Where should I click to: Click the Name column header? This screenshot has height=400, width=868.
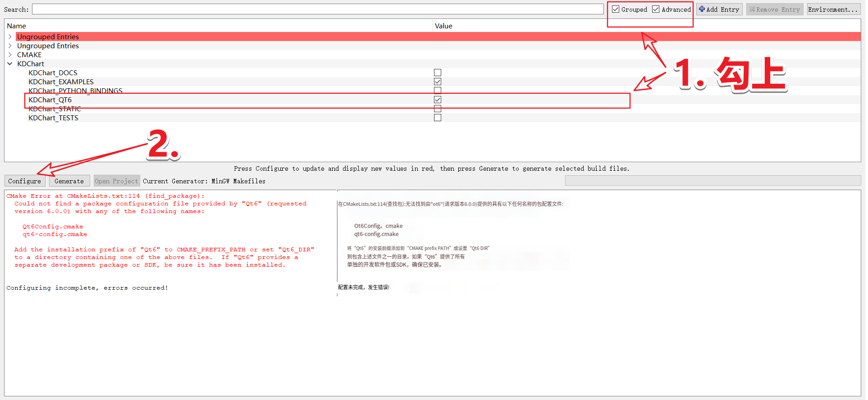pyautogui.click(x=218, y=26)
